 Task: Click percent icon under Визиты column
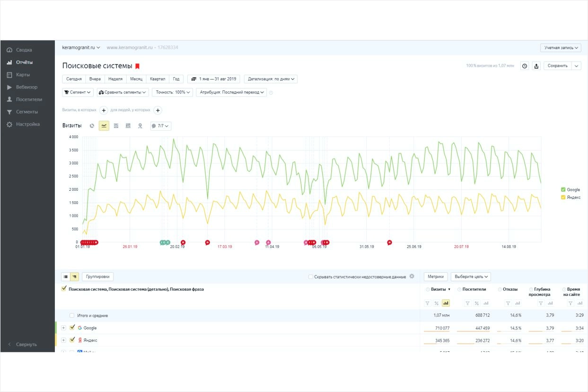(x=437, y=303)
